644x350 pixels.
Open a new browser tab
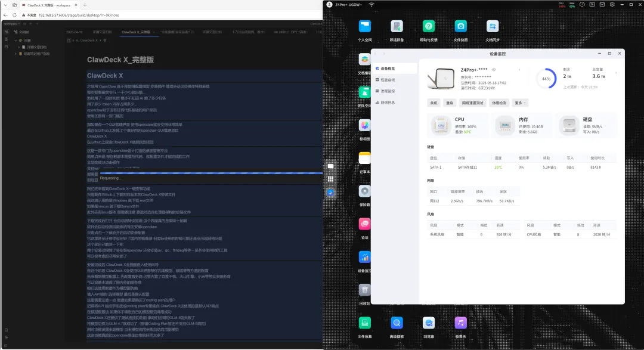[85, 5]
